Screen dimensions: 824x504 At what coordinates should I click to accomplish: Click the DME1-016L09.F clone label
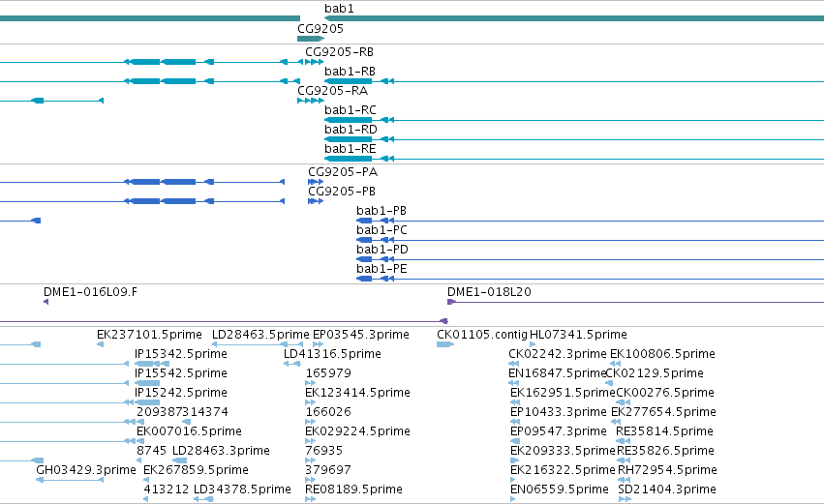point(90,292)
